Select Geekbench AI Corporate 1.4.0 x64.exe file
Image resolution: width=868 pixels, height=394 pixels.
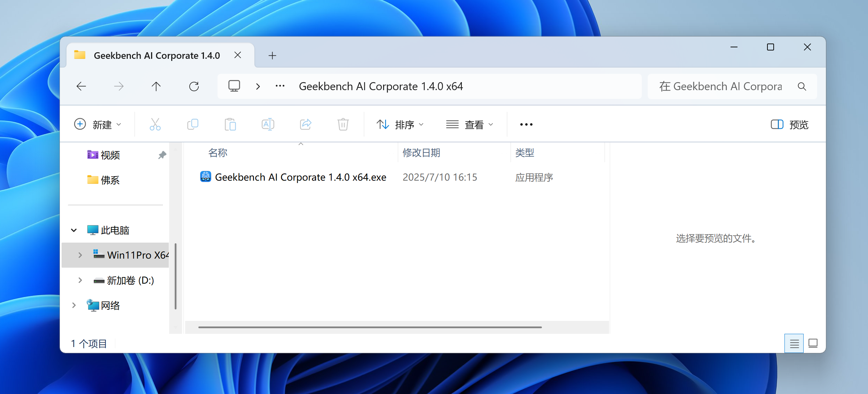(x=300, y=177)
